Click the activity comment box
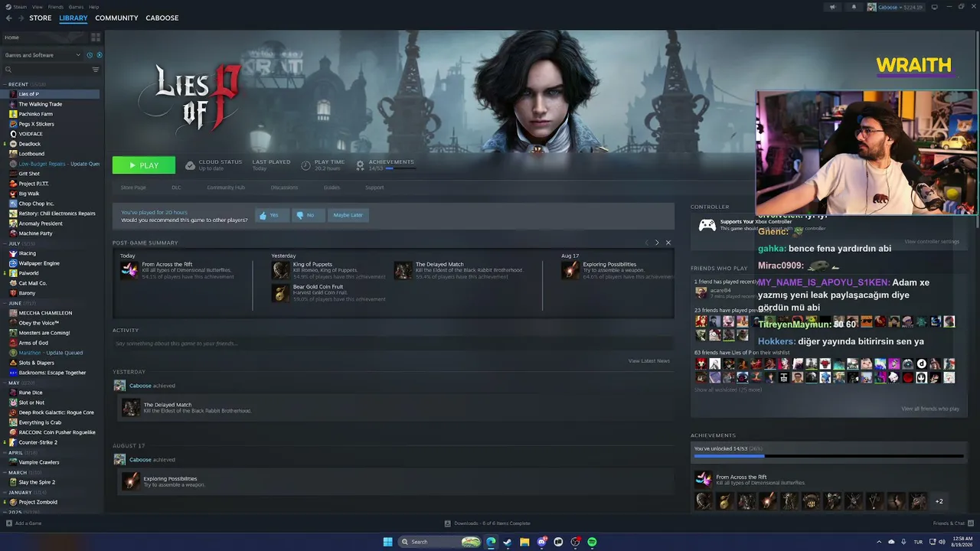Image resolution: width=980 pixels, height=551 pixels. point(393,344)
